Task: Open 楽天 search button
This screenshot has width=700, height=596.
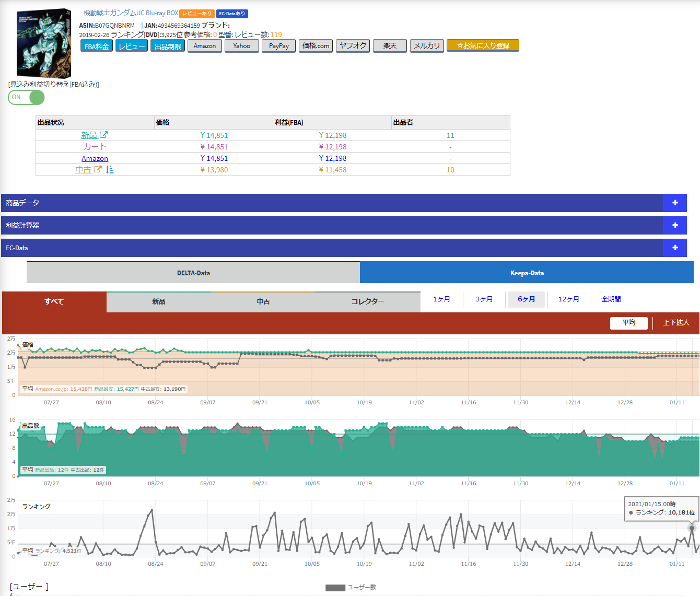Action: pos(390,46)
